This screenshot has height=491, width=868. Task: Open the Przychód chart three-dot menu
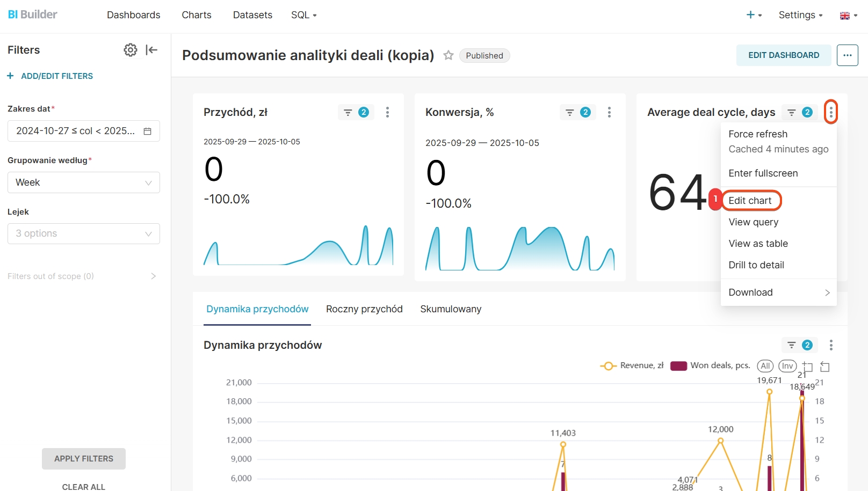(387, 112)
